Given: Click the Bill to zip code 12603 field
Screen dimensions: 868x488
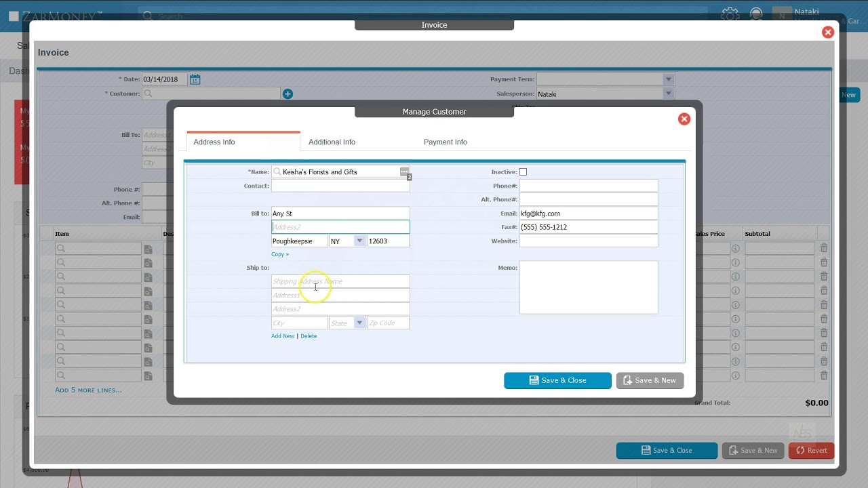Looking at the screenshot, I should click(x=388, y=241).
